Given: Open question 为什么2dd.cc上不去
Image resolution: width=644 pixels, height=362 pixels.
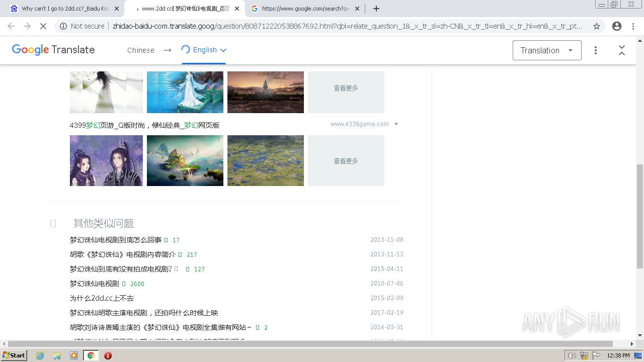Looking at the screenshot, I should pyautogui.click(x=102, y=298).
